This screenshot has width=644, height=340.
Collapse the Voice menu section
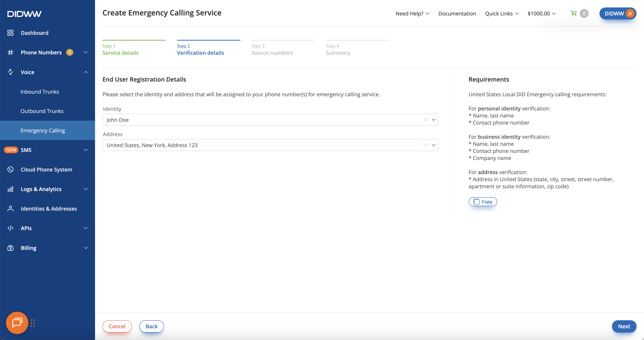click(86, 72)
